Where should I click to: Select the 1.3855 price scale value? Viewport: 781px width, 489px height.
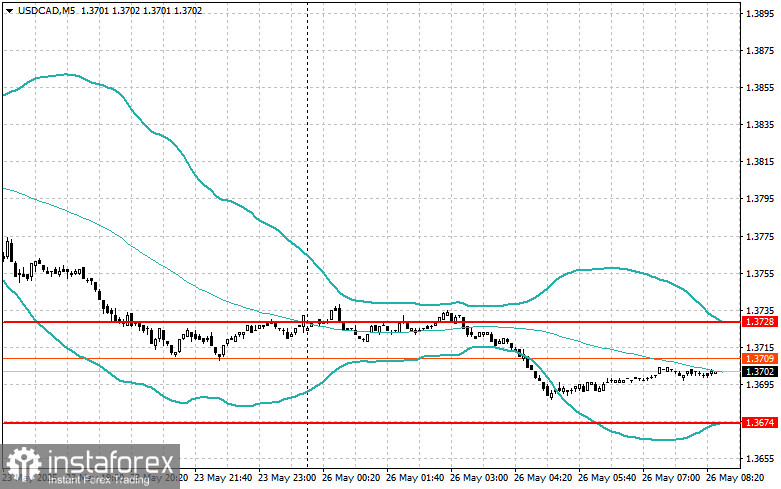(760, 88)
